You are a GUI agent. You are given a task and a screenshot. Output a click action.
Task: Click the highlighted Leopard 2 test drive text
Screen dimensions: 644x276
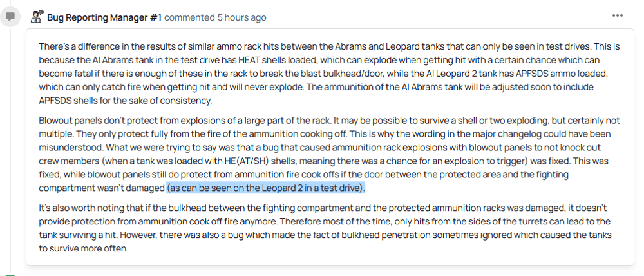266,188
